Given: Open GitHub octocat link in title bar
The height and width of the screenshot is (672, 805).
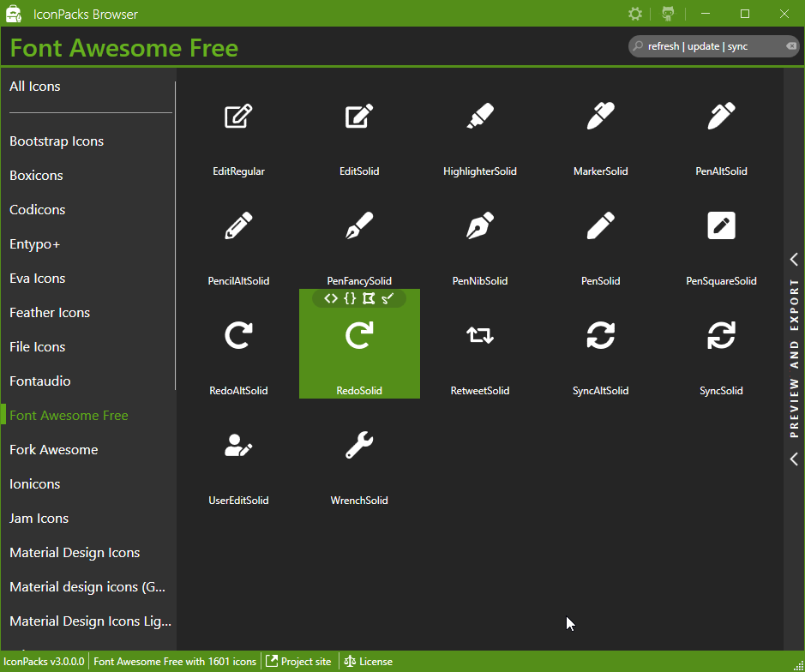Looking at the screenshot, I should pos(668,14).
